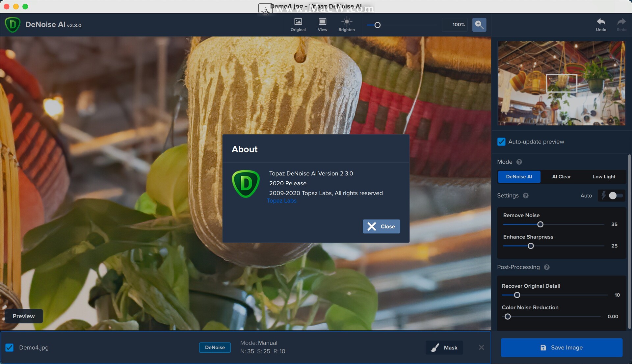Open Post-Processing help question icon
This screenshot has width=632, height=364.
pyautogui.click(x=547, y=267)
